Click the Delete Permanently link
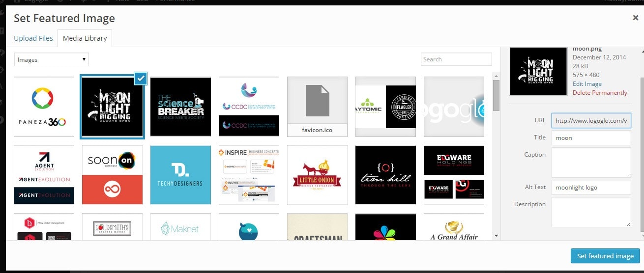644x273 pixels. pos(600,93)
